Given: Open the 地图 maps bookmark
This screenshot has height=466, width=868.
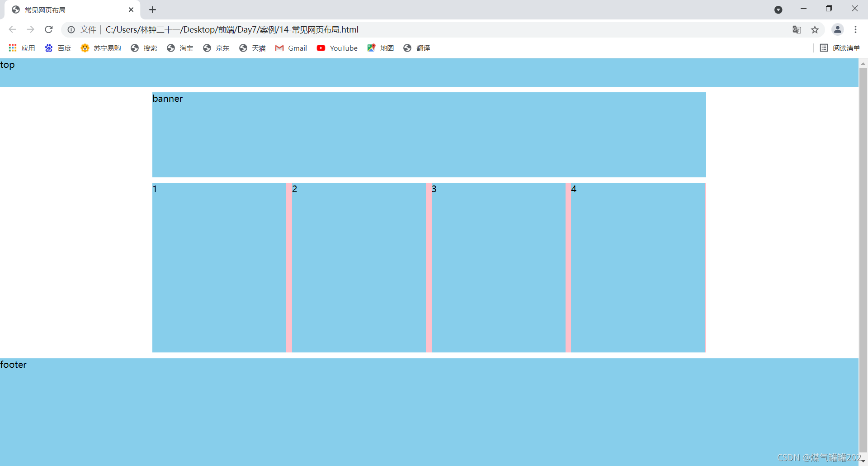Looking at the screenshot, I should pos(381,48).
